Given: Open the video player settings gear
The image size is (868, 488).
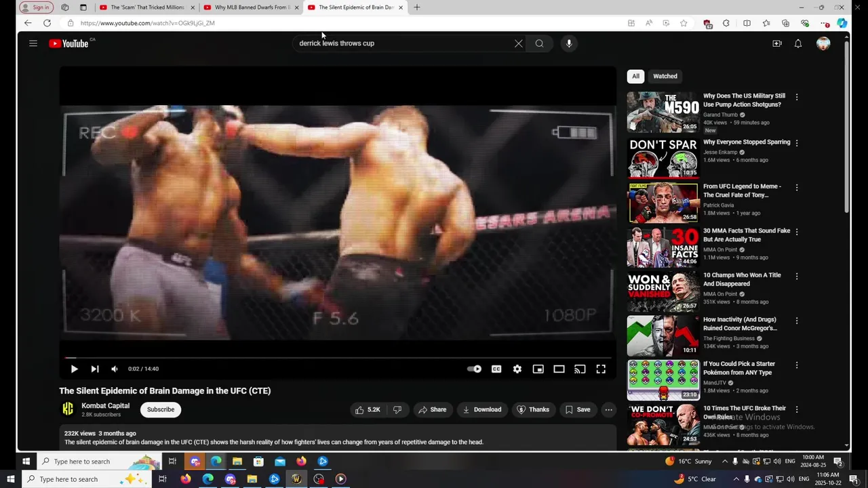Looking at the screenshot, I should 517,369.
